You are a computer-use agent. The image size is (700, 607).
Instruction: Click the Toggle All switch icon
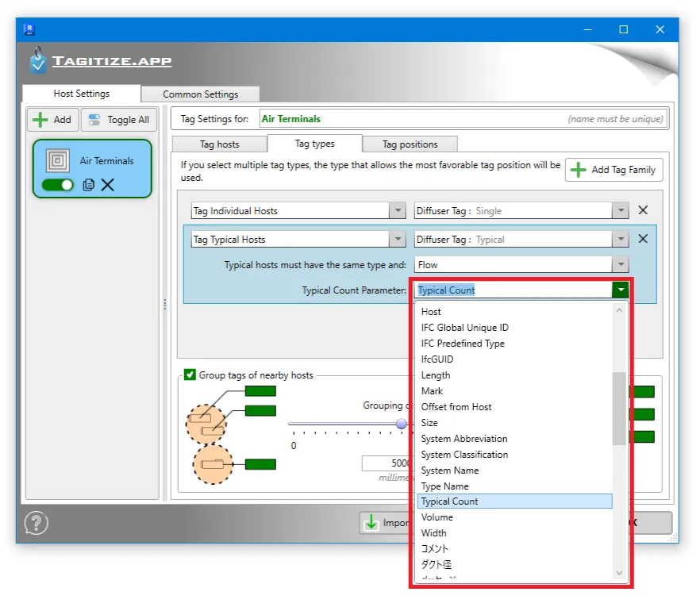pyautogui.click(x=94, y=120)
